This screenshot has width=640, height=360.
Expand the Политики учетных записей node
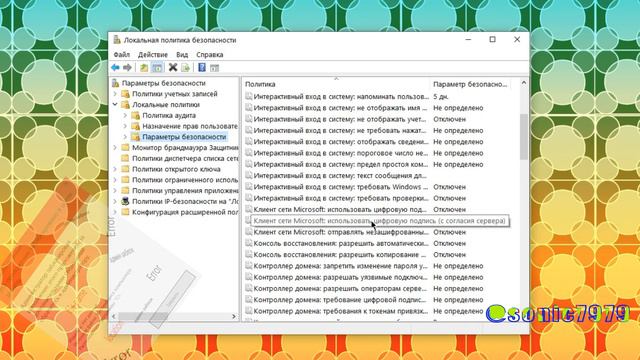tap(115, 94)
